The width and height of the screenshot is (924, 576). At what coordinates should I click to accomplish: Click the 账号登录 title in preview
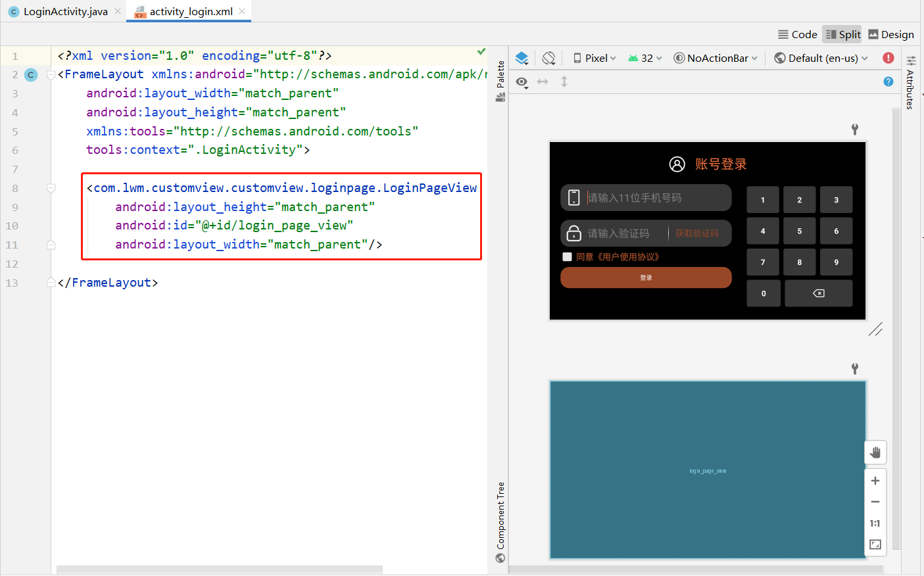[x=721, y=164]
